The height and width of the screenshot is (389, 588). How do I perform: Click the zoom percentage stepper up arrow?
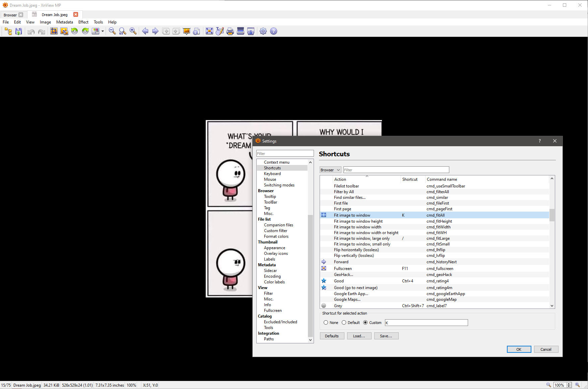(569, 384)
